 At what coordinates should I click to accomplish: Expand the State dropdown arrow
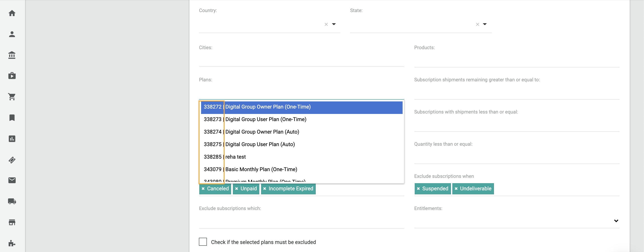coord(485,24)
